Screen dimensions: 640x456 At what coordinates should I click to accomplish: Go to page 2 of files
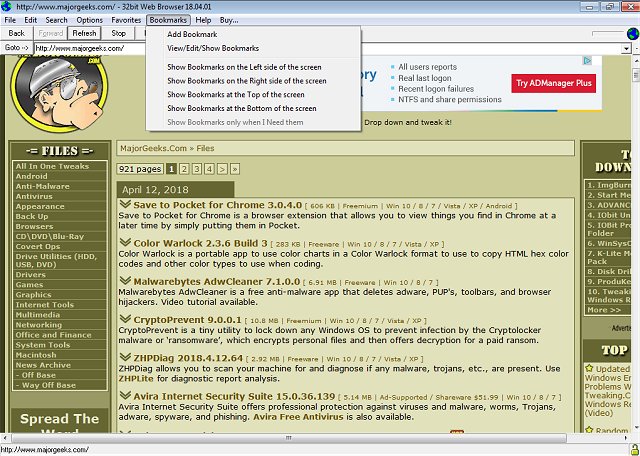[x=184, y=169]
